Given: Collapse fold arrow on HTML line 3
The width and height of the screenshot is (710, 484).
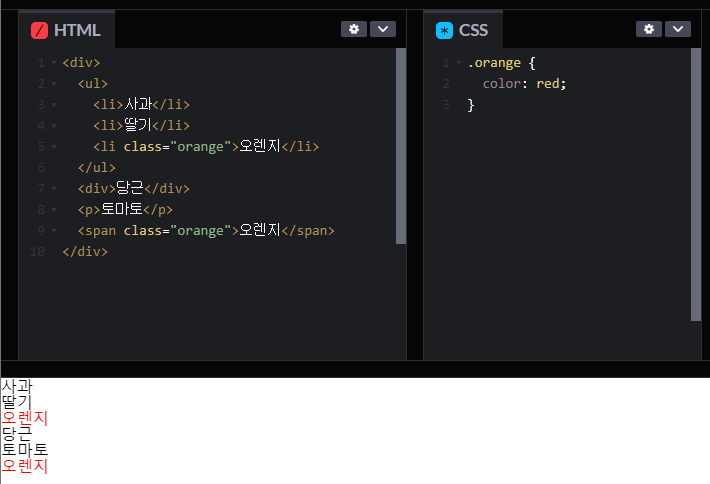Looking at the screenshot, I should pyautogui.click(x=54, y=105).
